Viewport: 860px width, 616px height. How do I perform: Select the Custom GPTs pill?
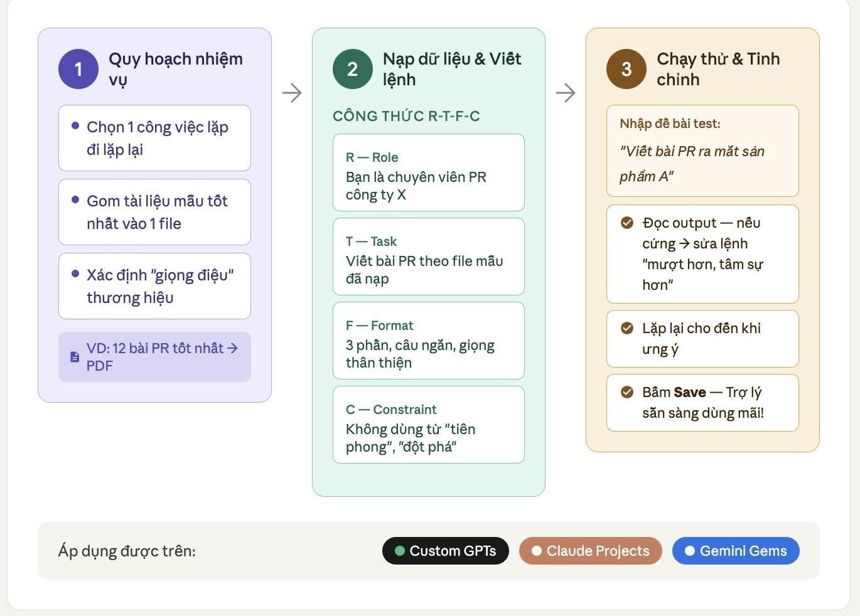point(446,551)
